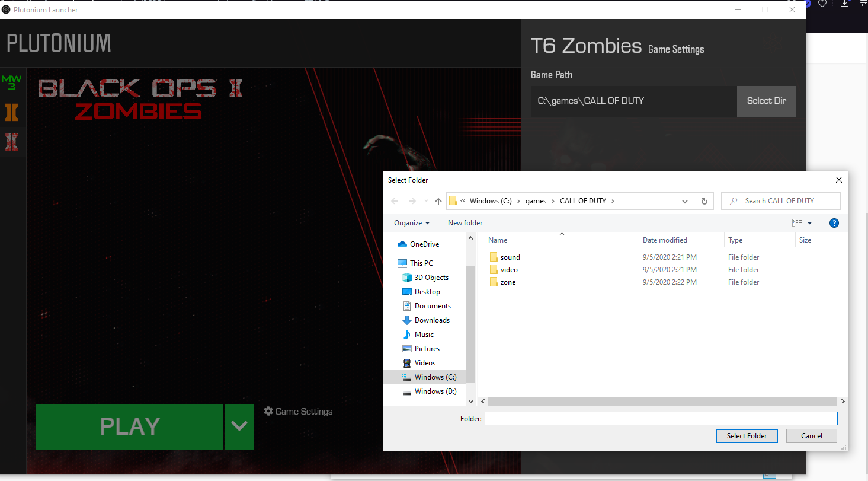Expand chevron after CALL OF DUTY breadcrumb
The width and height of the screenshot is (868, 481).
(613, 201)
